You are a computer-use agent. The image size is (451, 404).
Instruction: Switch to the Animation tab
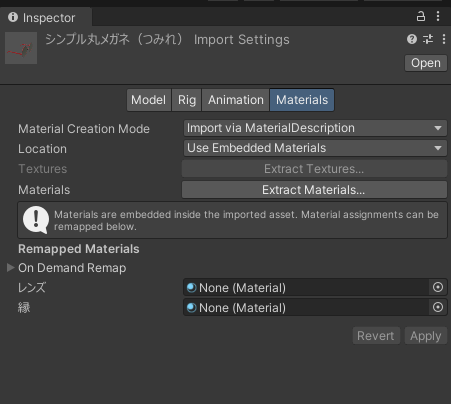point(236,100)
